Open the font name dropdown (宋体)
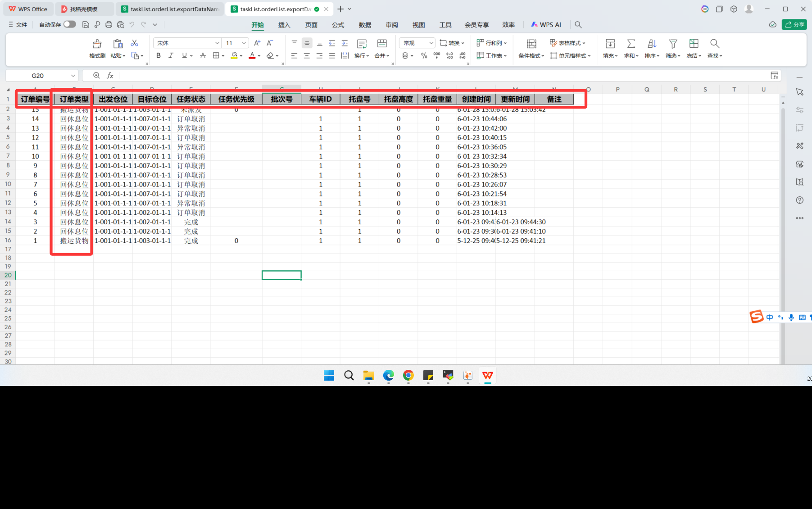The width and height of the screenshot is (812, 509). coord(217,43)
